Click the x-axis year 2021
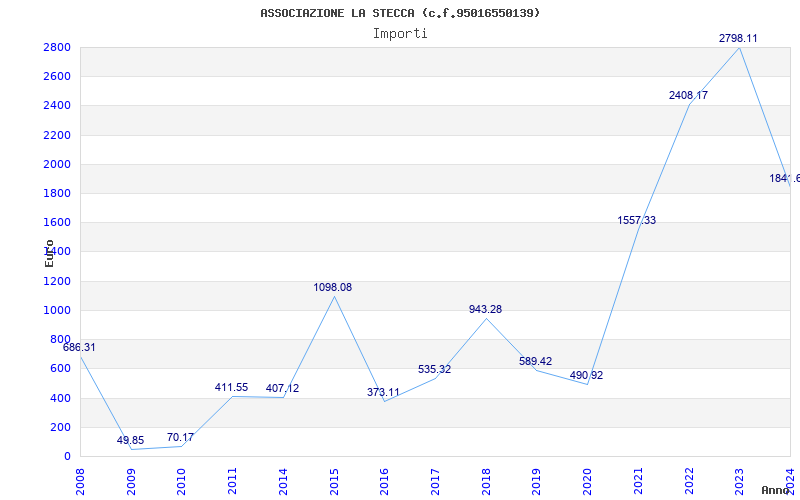This screenshot has width=800, height=500. (638, 482)
